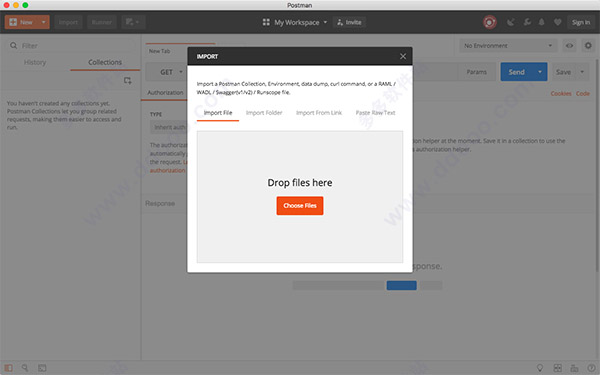The width and height of the screenshot is (600, 375).
Task: Open the Code link
Action: (x=583, y=93)
